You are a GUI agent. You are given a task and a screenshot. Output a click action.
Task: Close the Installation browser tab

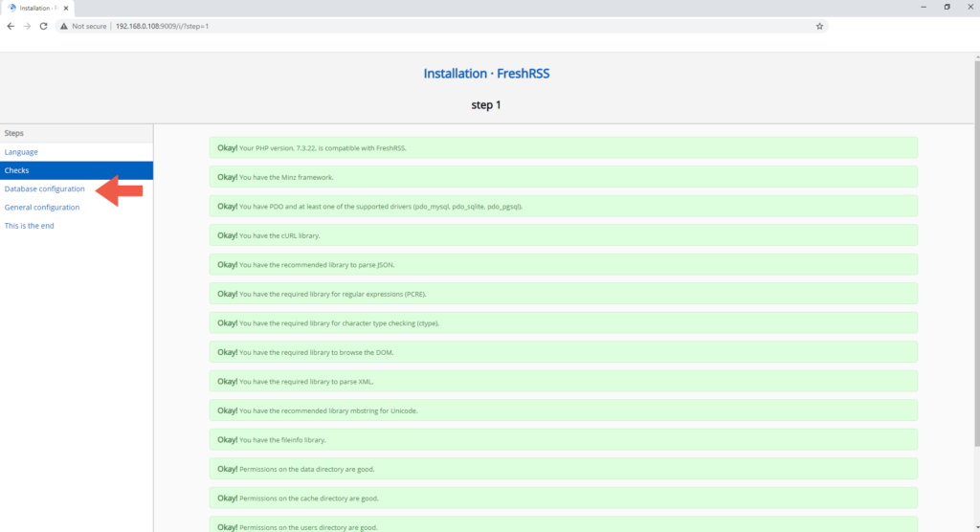click(66, 8)
